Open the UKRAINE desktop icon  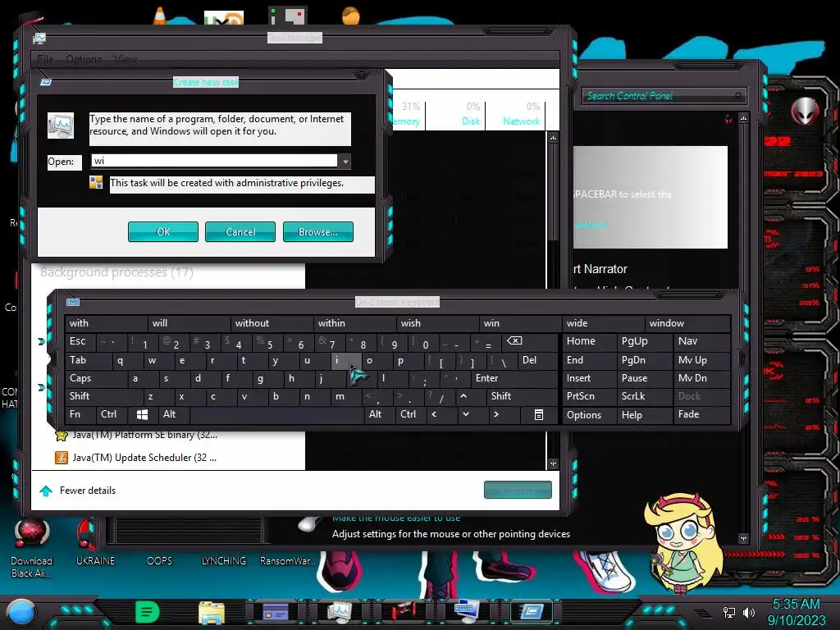[95, 543]
